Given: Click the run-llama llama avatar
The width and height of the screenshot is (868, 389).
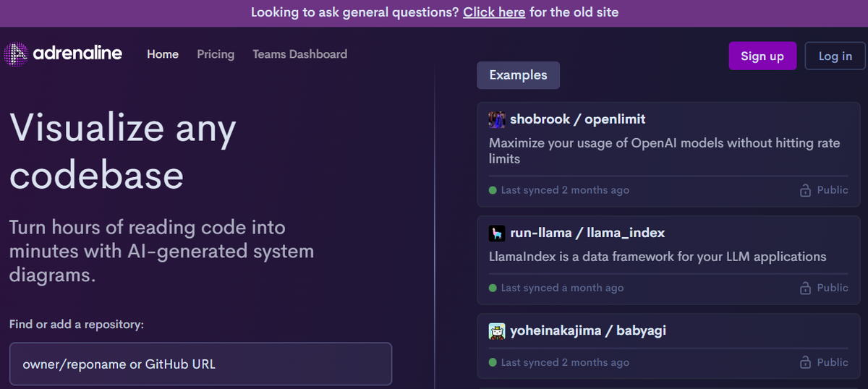Looking at the screenshot, I should 496,233.
